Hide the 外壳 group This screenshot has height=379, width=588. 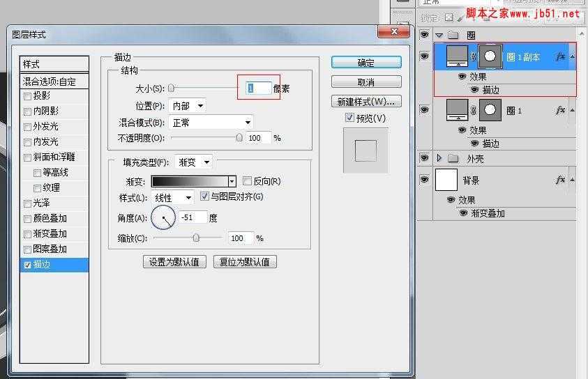(x=424, y=158)
